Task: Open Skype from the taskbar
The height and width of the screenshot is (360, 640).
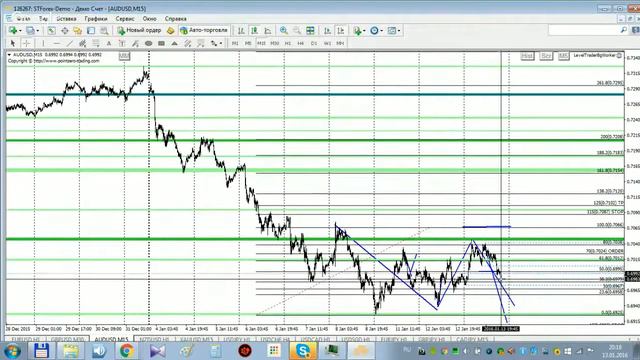Action: (302, 351)
